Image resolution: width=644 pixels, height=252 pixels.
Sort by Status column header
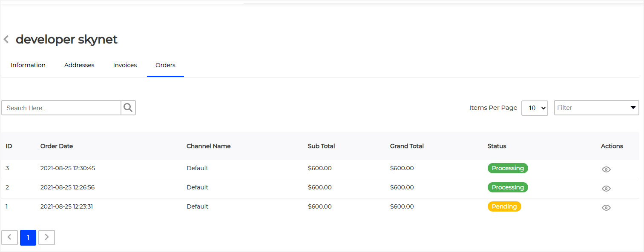click(497, 146)
